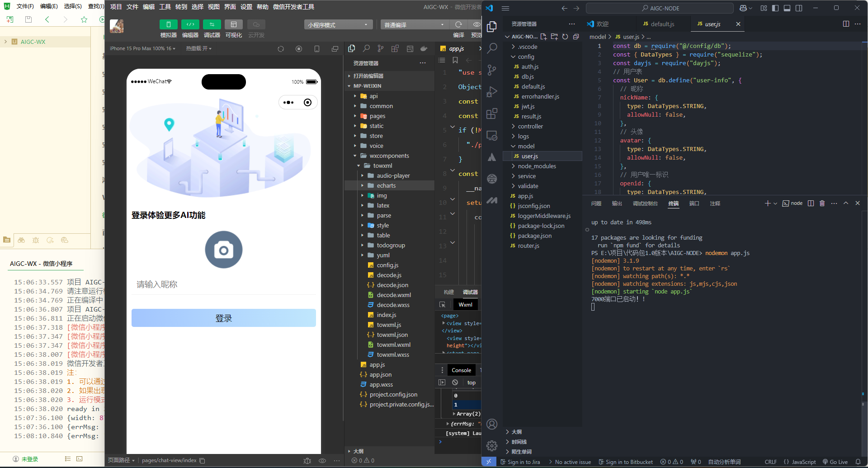
Task: Toggle the simulator (模拟器) panel button
Action: (168, 25)
